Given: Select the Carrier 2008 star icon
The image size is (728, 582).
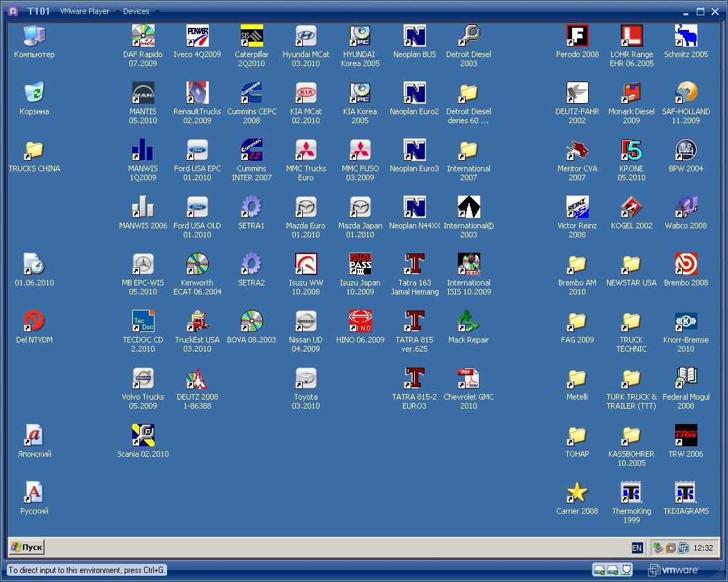Looking at the screenshot, I should [x=577, y=493].
